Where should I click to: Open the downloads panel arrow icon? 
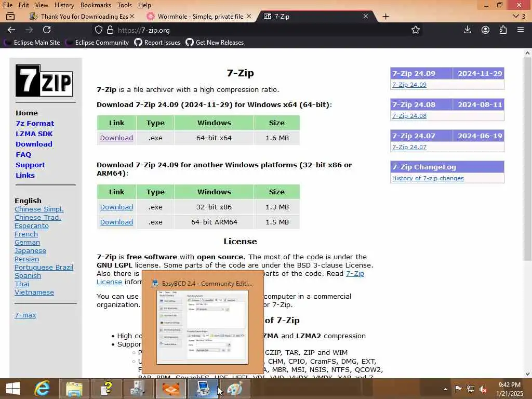[x=467, y=30]
